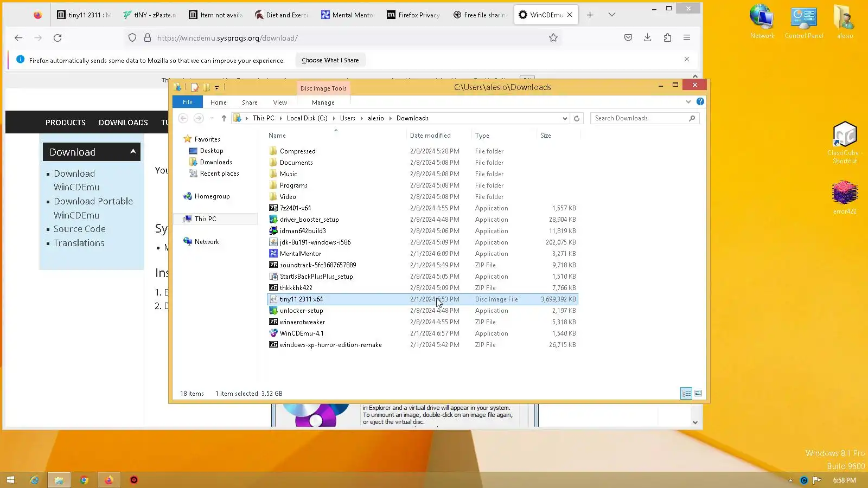Viewport: 868px width, 488px height.
Task: Select Homegroup in the navigation pane
Action: pos(212,196)
